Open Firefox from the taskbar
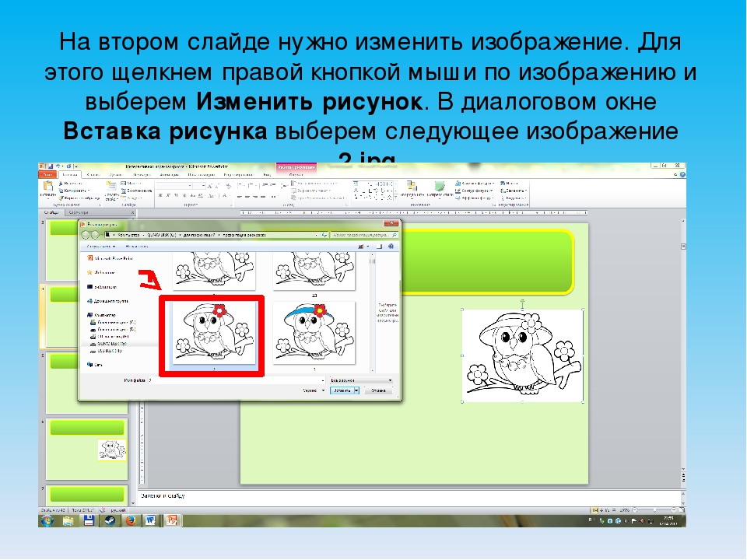The image size is (747, 560). pos(131,520)
